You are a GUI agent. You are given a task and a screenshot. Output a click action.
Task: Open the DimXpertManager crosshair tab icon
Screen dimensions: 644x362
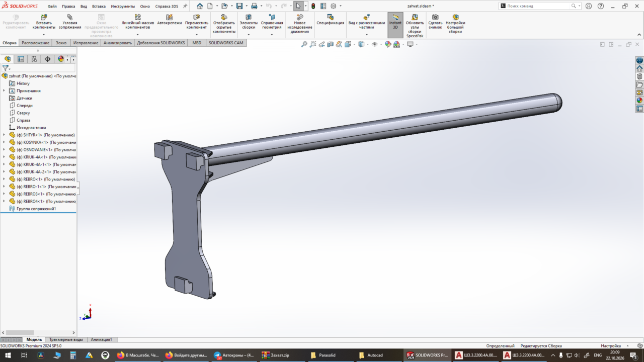[48, 59]
